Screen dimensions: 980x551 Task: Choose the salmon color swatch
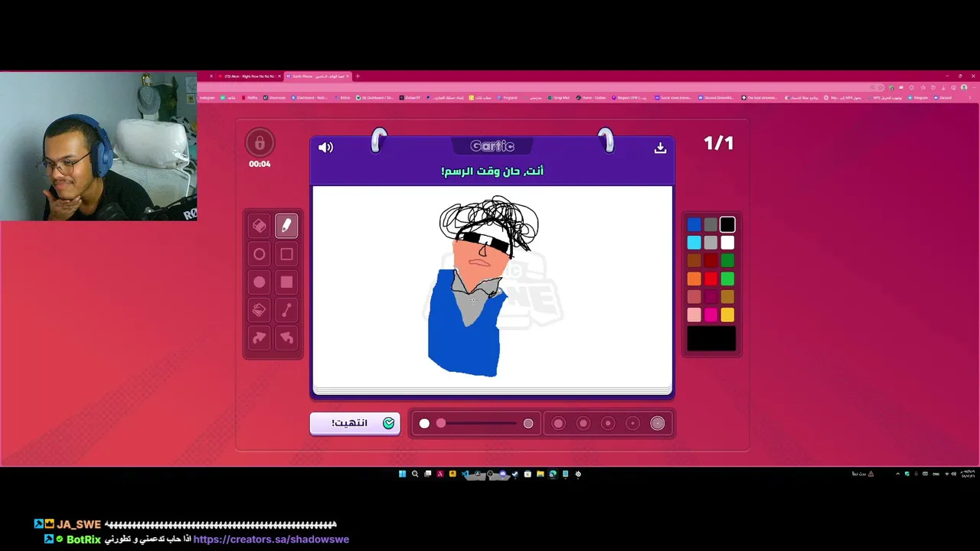pos(694,297)
